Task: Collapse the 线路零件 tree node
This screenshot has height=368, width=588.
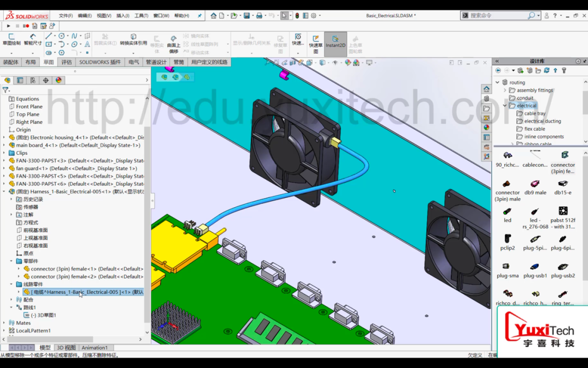Action: (11, 284)
